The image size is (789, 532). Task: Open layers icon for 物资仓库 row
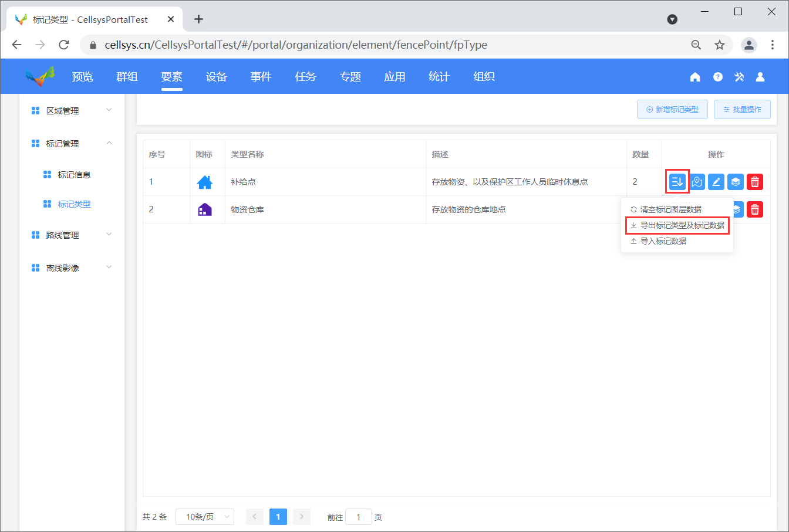click(x=738, y=209)
